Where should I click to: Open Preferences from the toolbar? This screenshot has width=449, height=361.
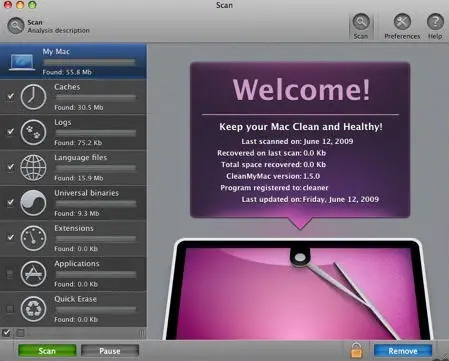(x=402, y=22)
